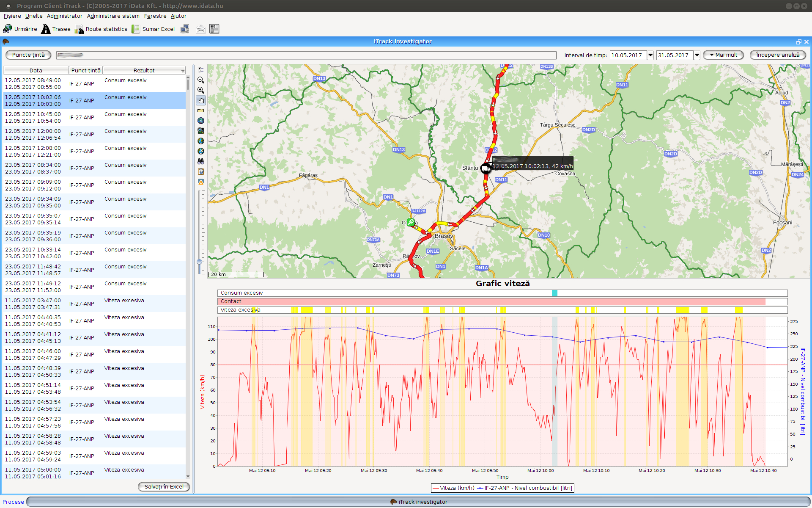Open the start date 10.05.2017 dropdown arrow
This screenshot has height=508, width=812.
pos(650,55)
